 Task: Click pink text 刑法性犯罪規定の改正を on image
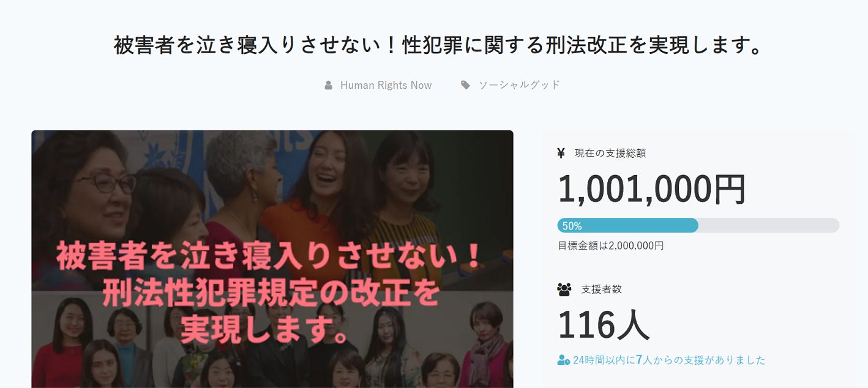click(271, 293)
